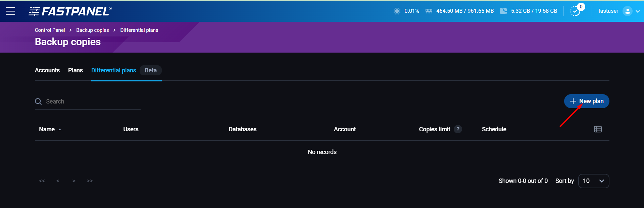Expand the fastuser account dropdown arrow
The image size is (644, 208).
(x=638, y=11)
